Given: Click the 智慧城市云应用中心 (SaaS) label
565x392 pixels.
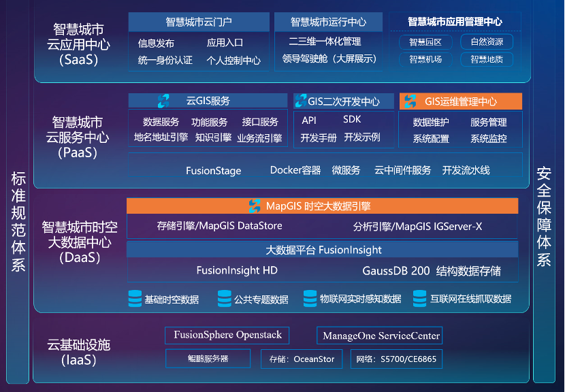Looking at the screenshot, I should (78, 44).
